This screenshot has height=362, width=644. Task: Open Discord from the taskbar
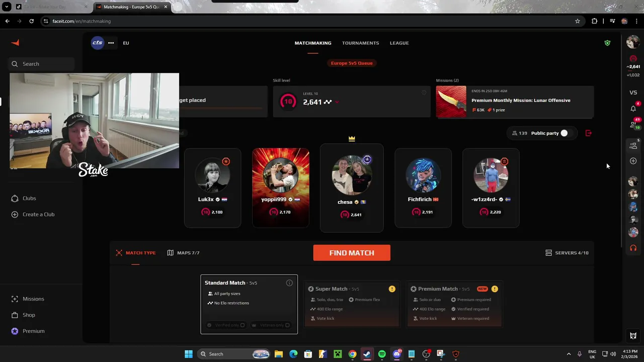(x=396, y=354)
